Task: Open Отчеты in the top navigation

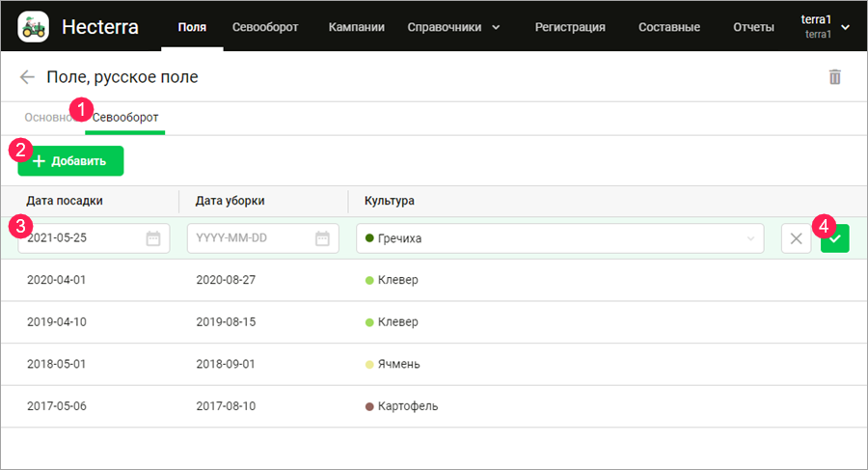Action: (753, 27)
